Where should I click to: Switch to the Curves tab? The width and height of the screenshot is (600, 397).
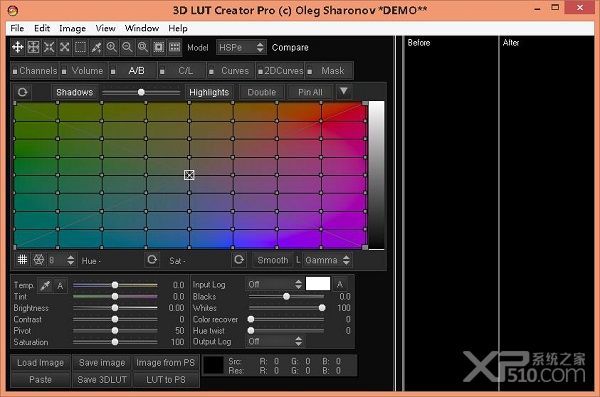pos(231,71)
